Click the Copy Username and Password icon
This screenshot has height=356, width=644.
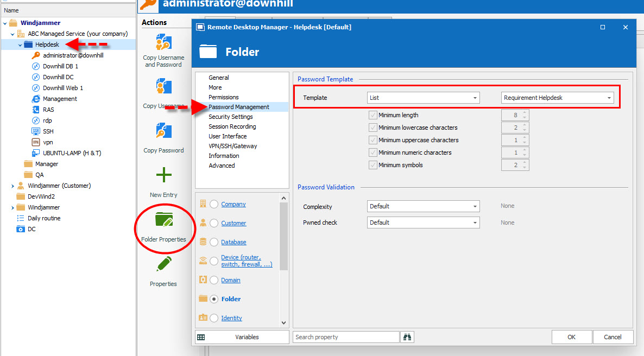click(x=163, y=43)
